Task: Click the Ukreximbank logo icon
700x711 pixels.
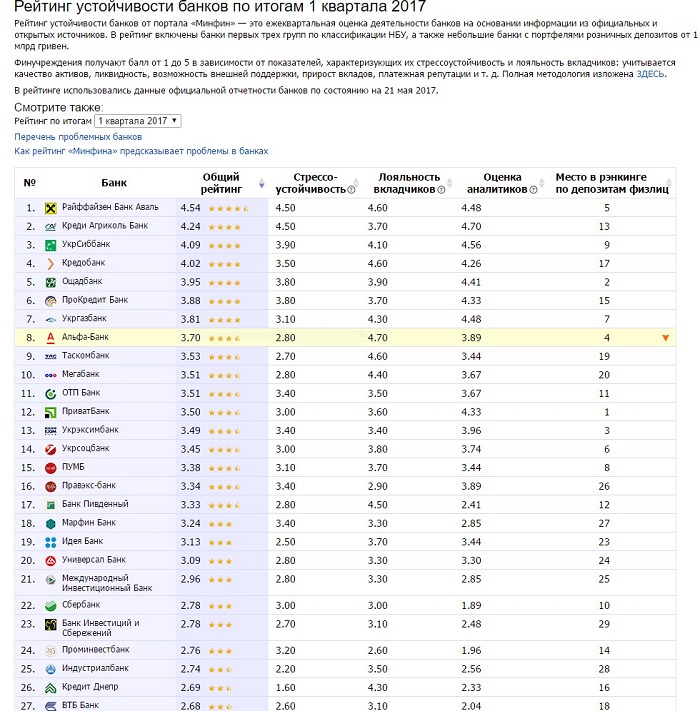Action: point(50,431)
